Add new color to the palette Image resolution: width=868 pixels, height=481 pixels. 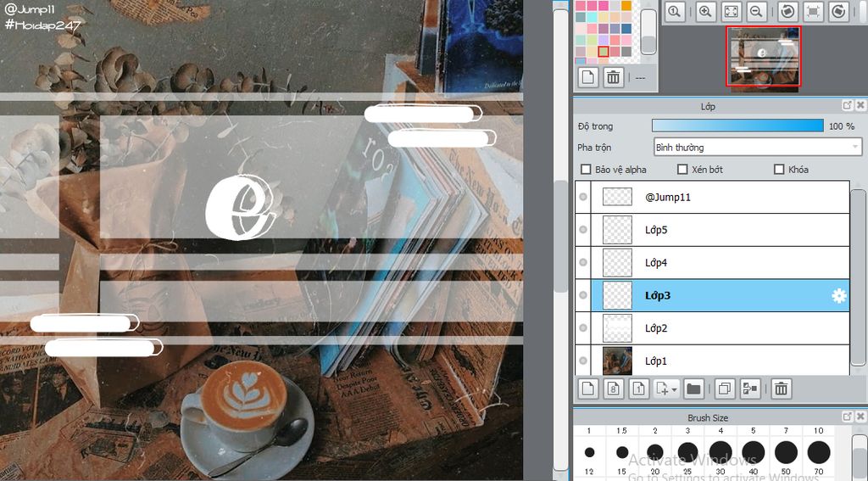click(x=588, y=77)
